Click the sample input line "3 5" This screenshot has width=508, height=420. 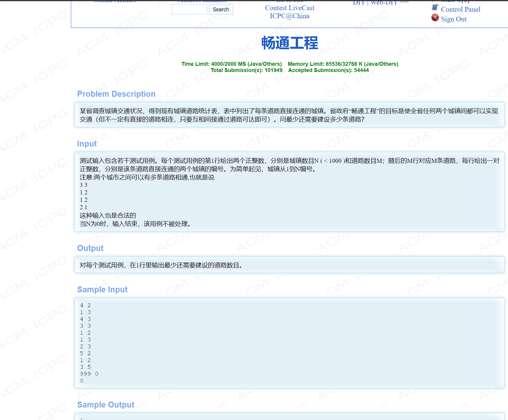point(85,367)
